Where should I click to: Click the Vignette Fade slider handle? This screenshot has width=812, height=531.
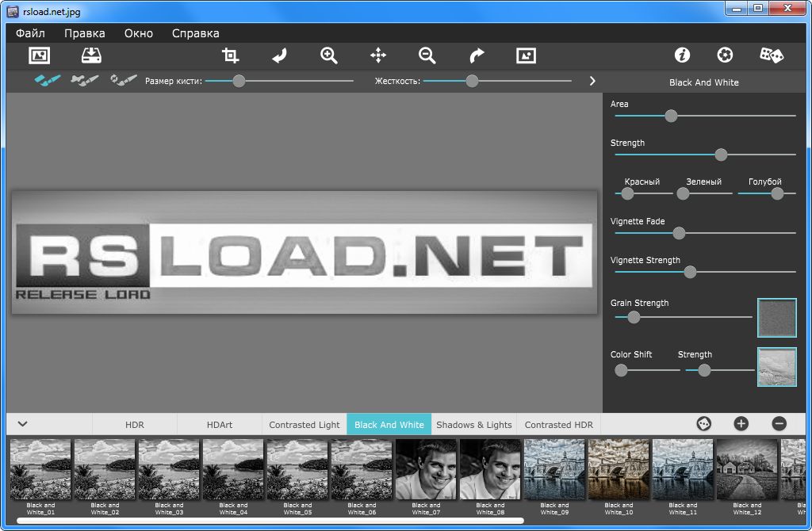coord(679,233)
